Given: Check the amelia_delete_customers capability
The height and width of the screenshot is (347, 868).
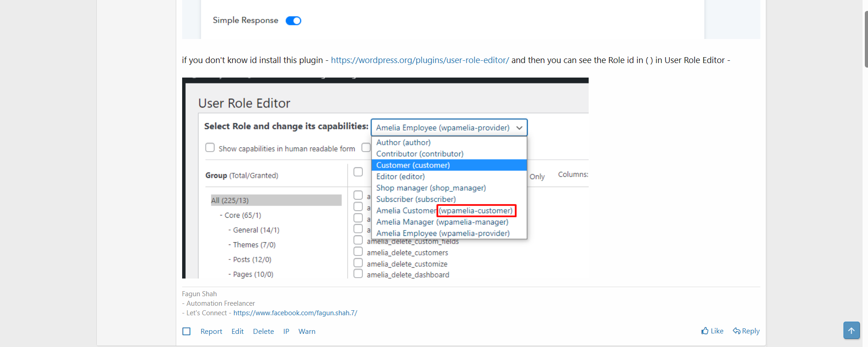Looking at the screenshot, I should pos(358,252).
